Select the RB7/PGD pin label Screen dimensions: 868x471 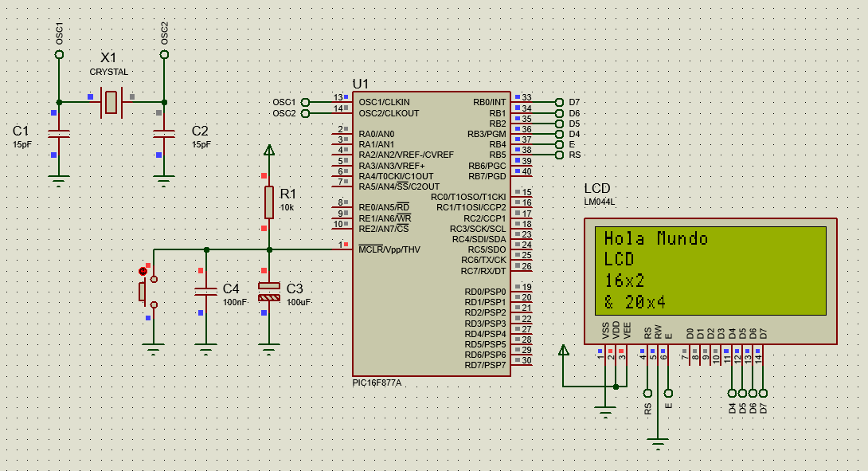[487, 176]
